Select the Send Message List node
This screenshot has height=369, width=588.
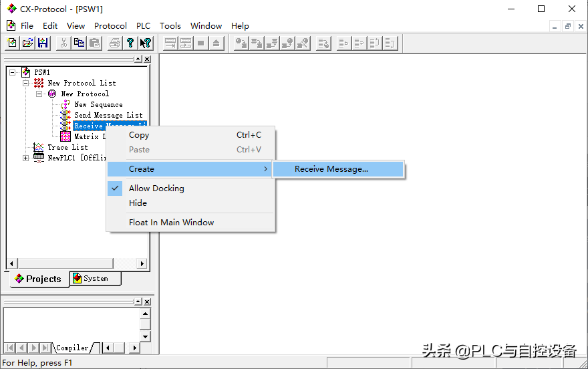coord(108,115)
